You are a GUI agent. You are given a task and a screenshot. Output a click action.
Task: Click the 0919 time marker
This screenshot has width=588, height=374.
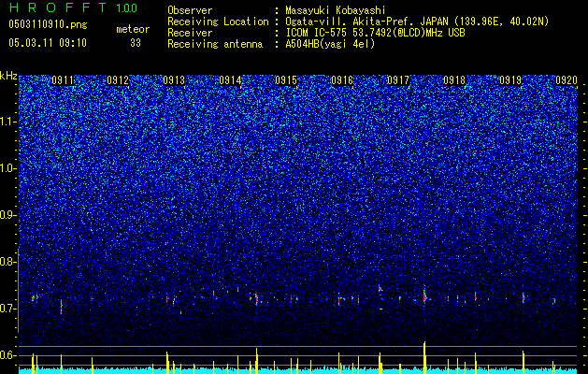coord(510,80)
